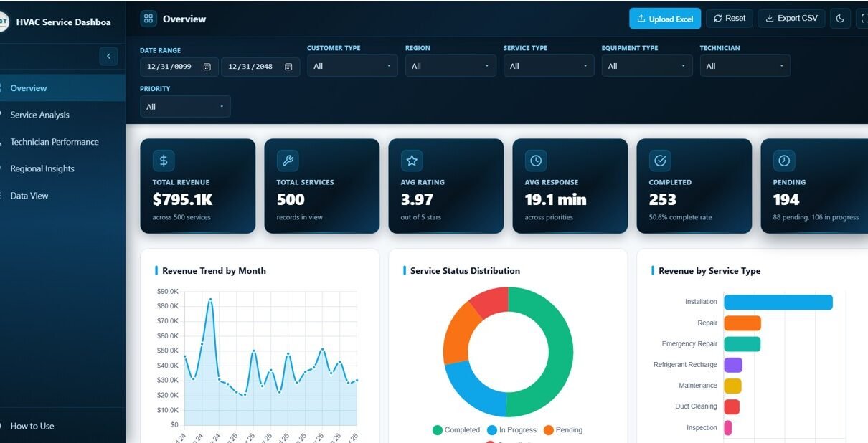The height and width of the screenshot is (443, 868).
Task: Toggle Completed series in chart legend
Action: (456, 430)
